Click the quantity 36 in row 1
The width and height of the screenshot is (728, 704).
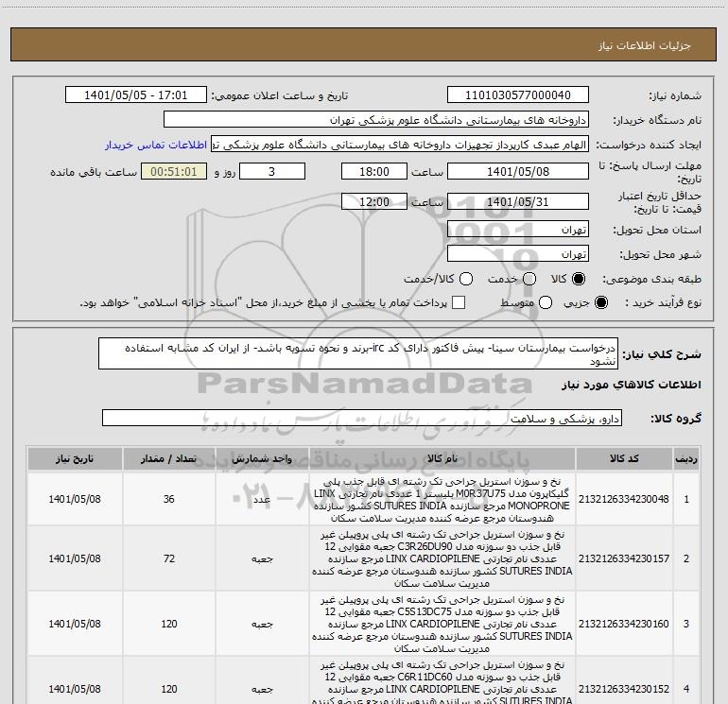tap(169, 499)
